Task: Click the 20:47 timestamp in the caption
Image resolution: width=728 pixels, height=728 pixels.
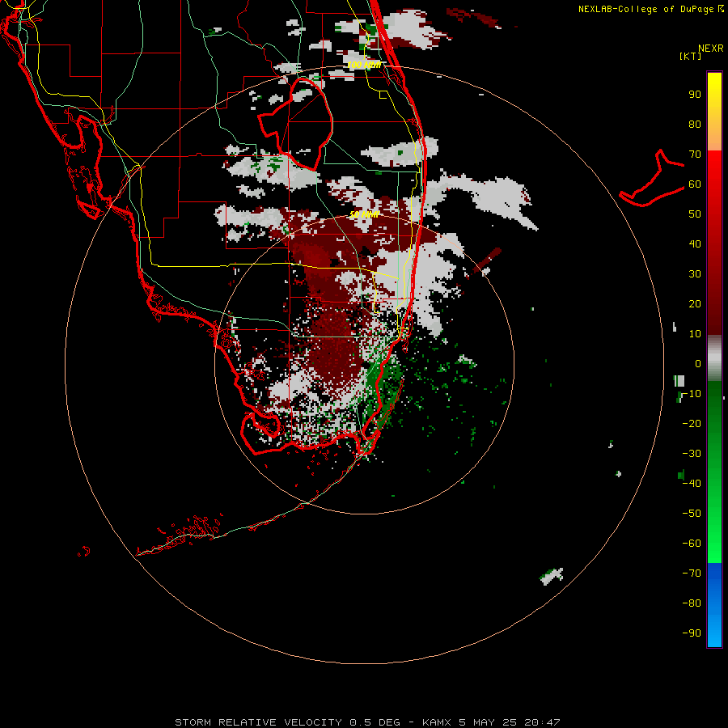Action: 542,722
